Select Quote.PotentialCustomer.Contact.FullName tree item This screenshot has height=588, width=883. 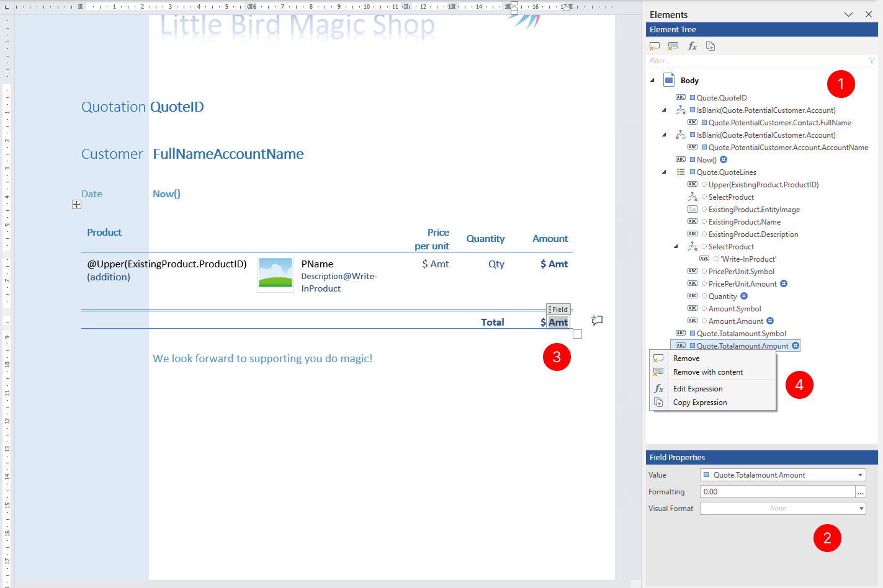click(x=779, y=122)
